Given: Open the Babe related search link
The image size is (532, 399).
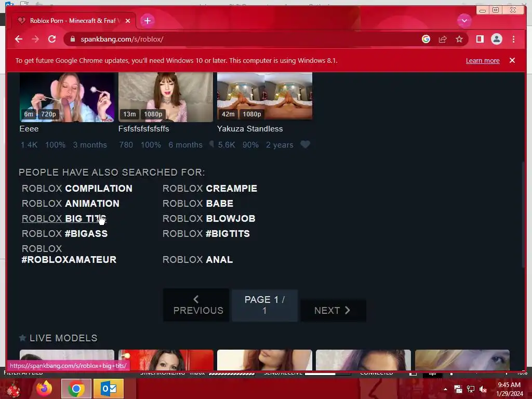Looking at the screenshot, I should [198, 204].
